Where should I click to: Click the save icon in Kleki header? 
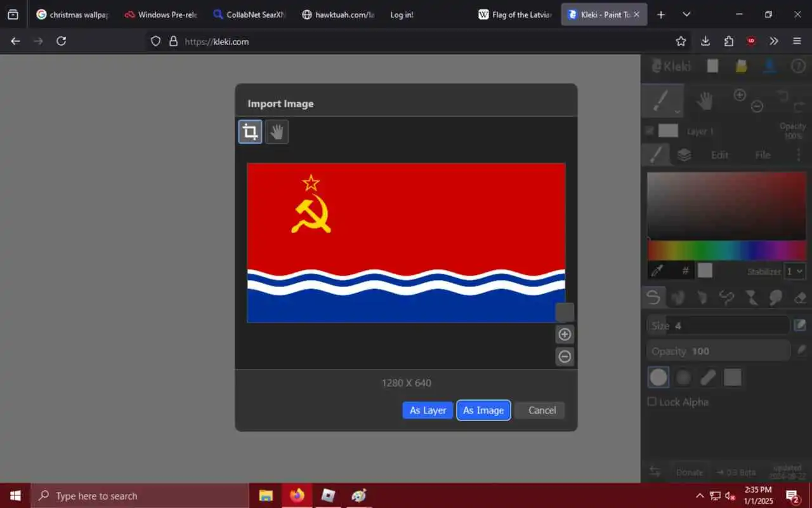click(x=769, y=65)
